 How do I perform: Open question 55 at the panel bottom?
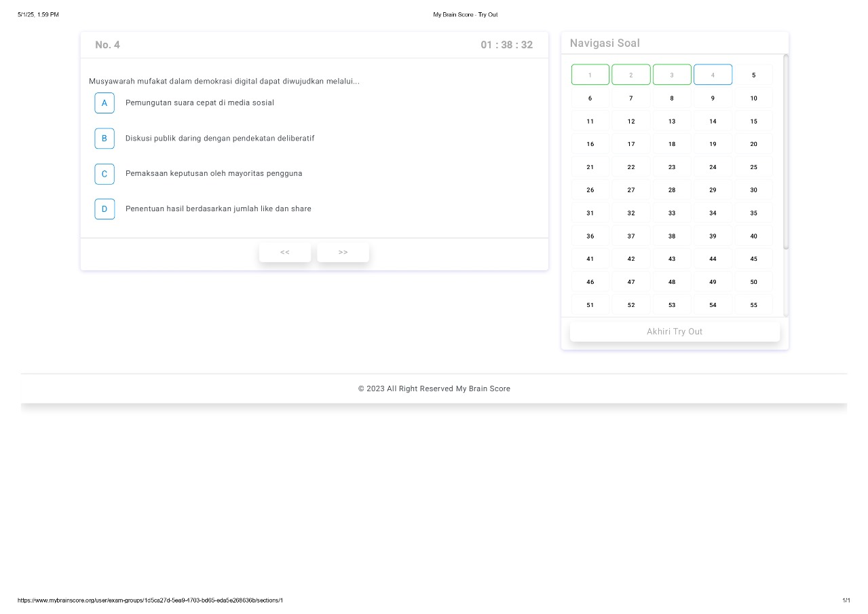click(753, 304)
